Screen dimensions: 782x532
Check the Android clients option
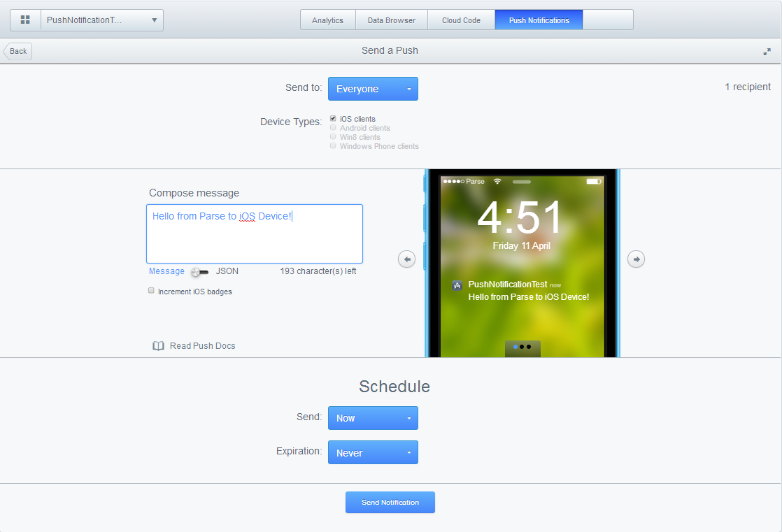pos(333,128)
